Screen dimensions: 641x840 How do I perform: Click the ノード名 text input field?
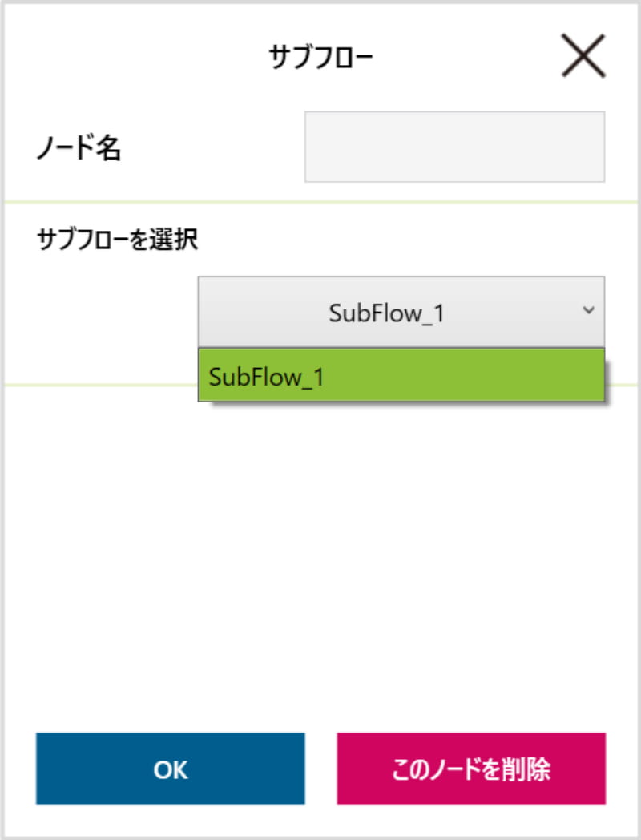coord(454,147)
